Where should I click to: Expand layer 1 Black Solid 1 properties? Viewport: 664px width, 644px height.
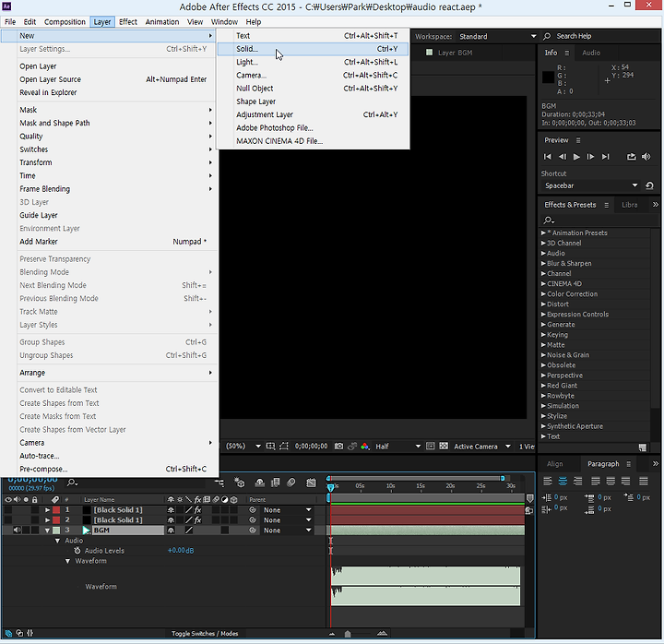(x=47, y=509)
